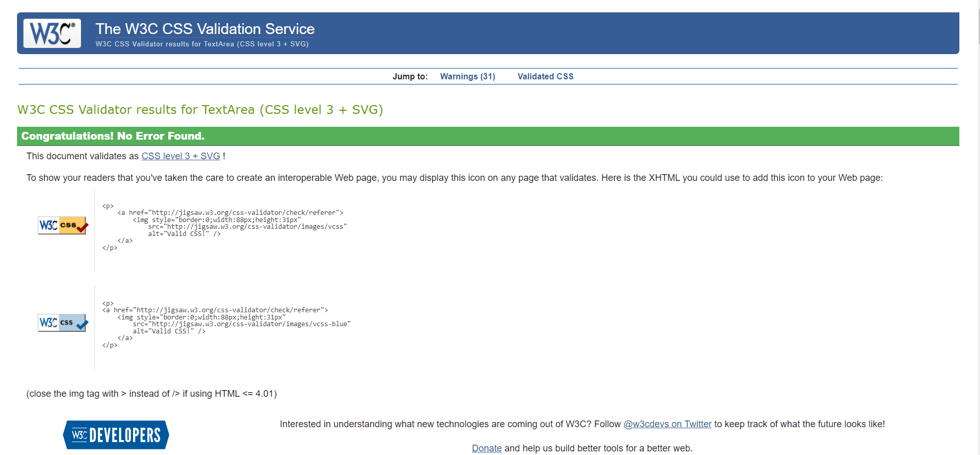Click The W3C CSS Validation Service title
The image size is (980, 455).
[x=205, y=29]
